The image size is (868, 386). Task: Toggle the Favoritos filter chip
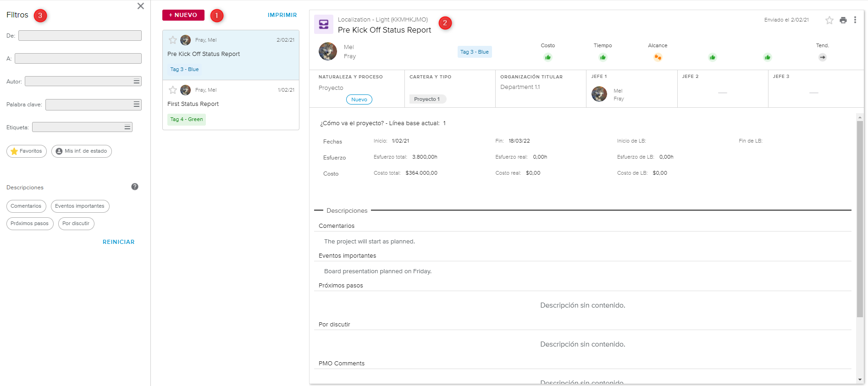27,151
